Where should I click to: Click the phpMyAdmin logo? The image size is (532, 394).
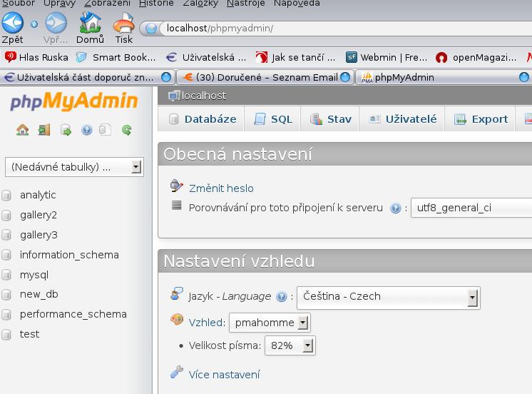74,101
